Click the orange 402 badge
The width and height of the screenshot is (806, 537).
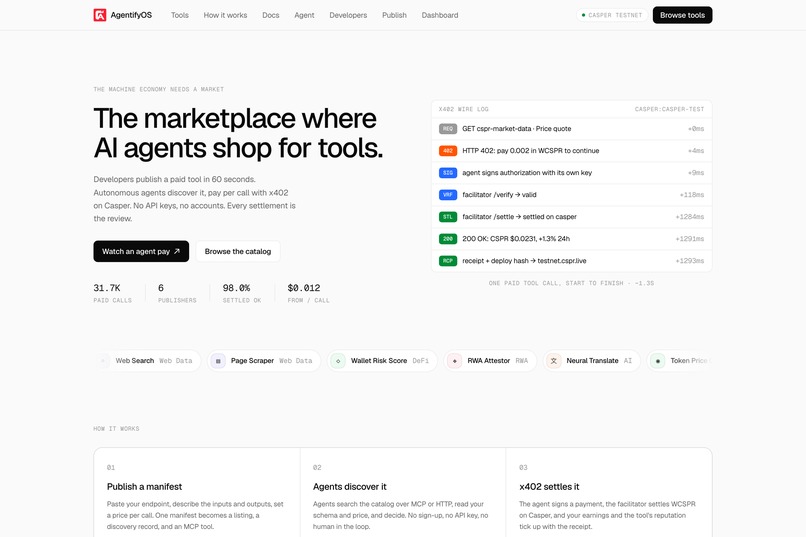pos(448,151)
